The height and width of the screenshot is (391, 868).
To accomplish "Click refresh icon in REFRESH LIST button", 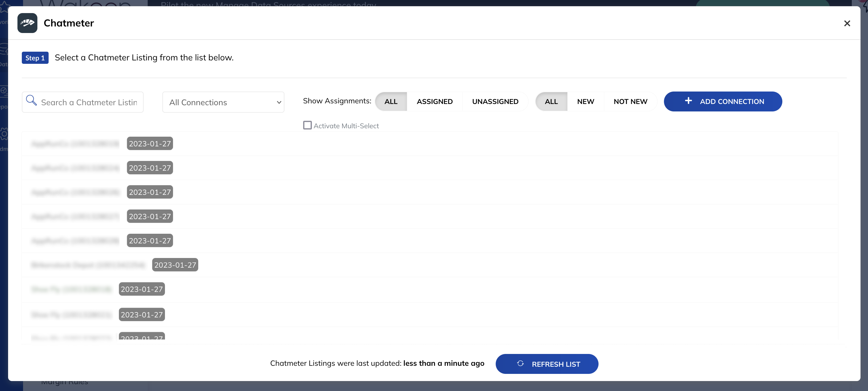I will [520, 363].
